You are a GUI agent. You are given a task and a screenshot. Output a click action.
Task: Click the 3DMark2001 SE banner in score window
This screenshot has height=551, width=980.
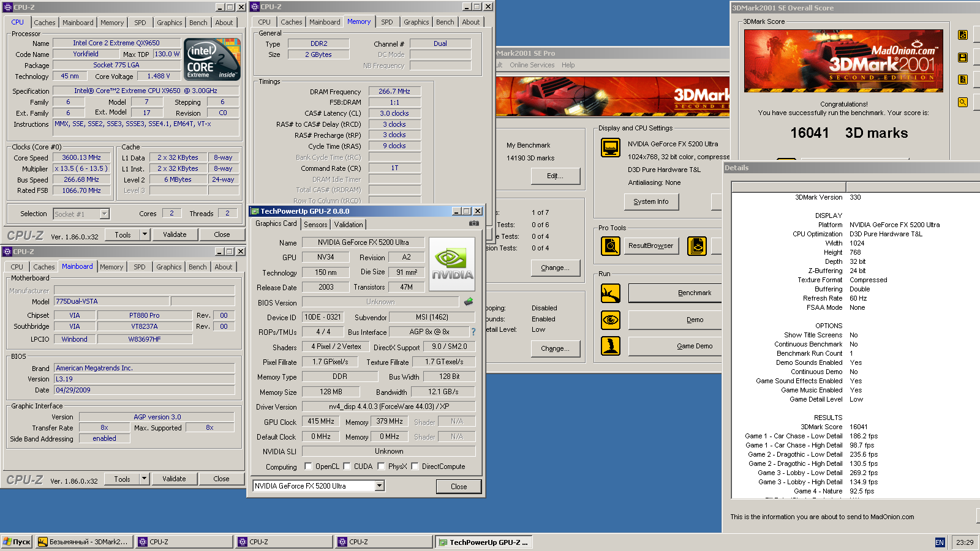[843, 61]
